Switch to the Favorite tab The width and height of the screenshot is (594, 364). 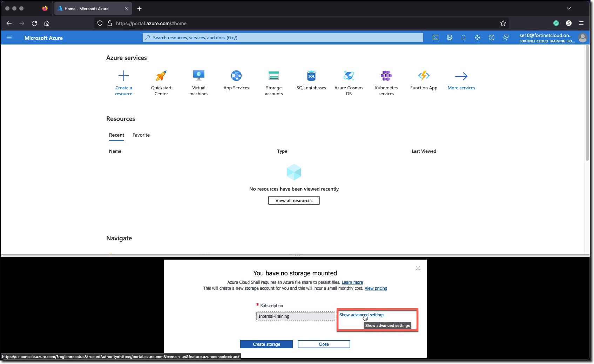pyautogui.click(x=141, y=135)
